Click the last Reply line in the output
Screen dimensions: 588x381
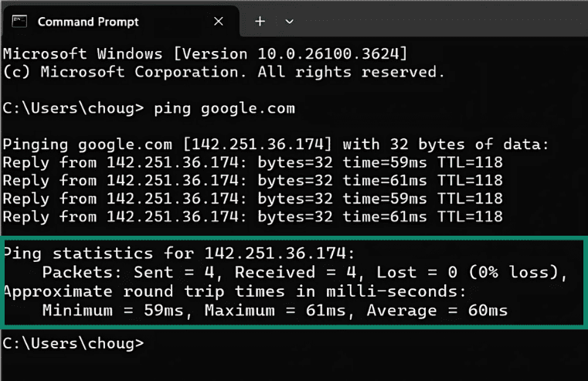(253, 216)
